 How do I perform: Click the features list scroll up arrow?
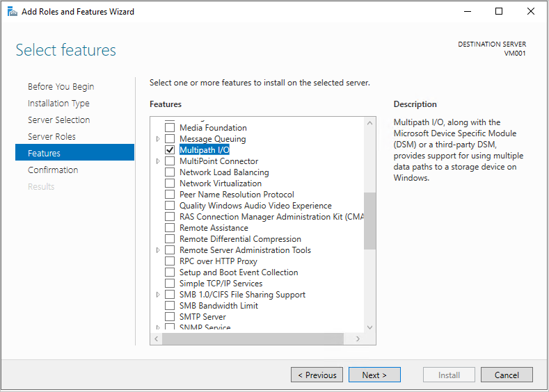tap(369, 123)
